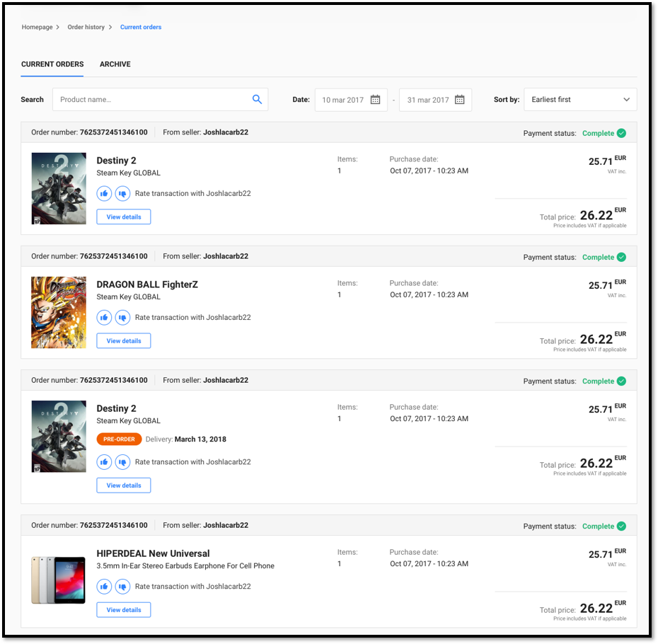The height and width of the screenshot is (644, 658).
Task: Click the sort dropdown chevron arrow
Action: click(x=627, y=99)
